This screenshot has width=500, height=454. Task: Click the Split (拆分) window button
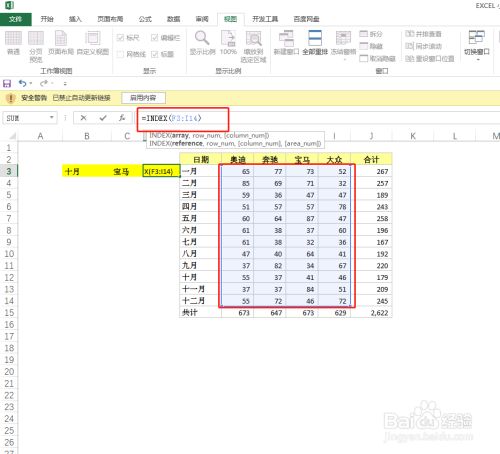click(371, 34)
